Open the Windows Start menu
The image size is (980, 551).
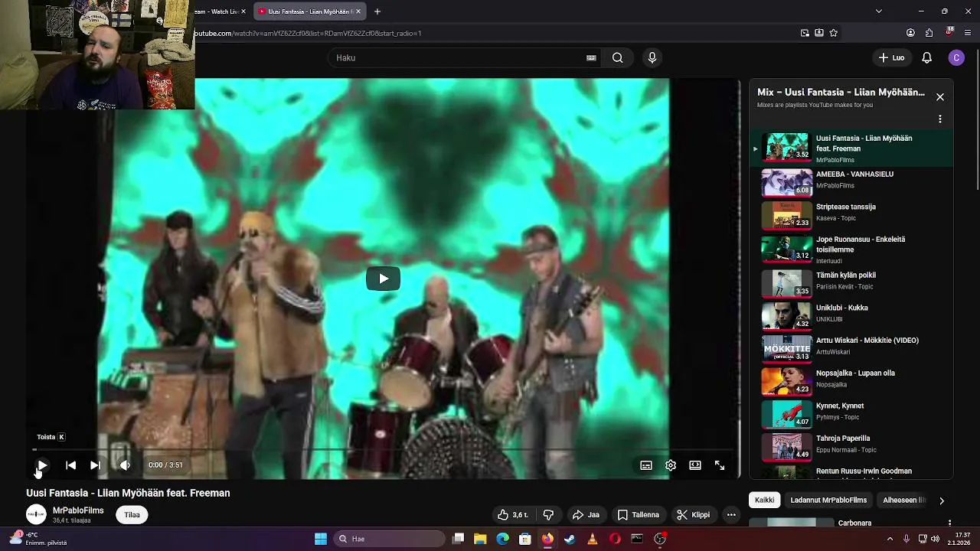(321, 539)
